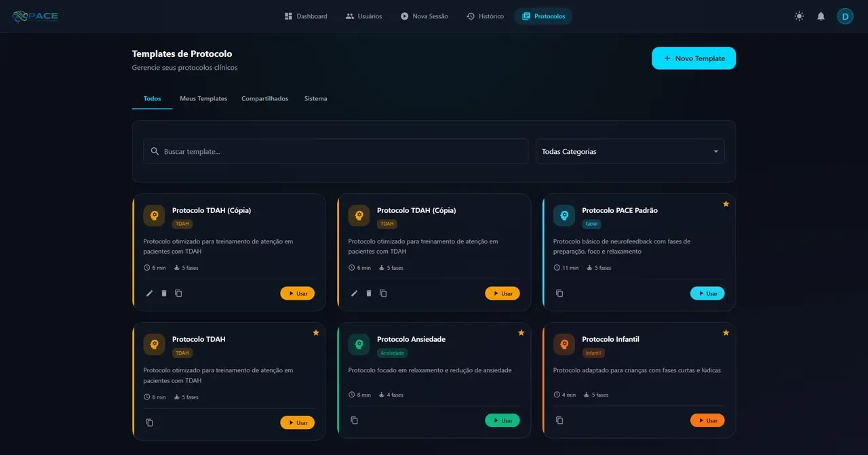Screen dimensions: 868x455
Task: Click the "4 min" duration text
Action: coord(569,395)
